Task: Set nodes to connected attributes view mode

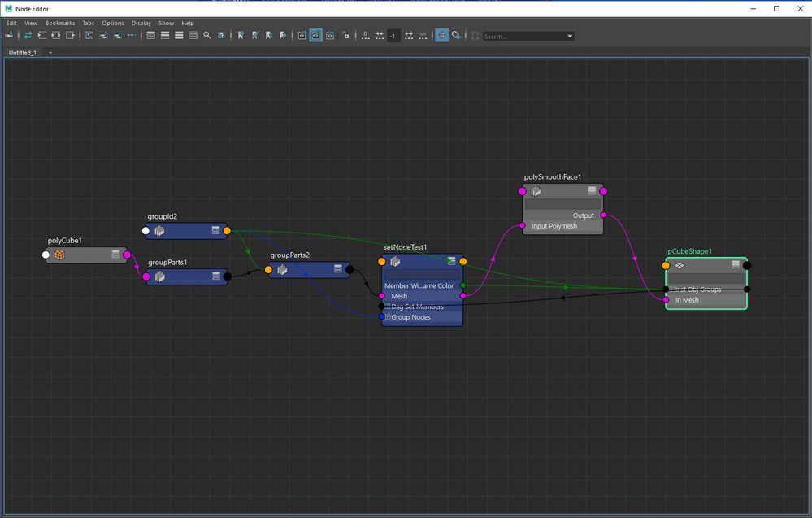Action: point(165,35)
